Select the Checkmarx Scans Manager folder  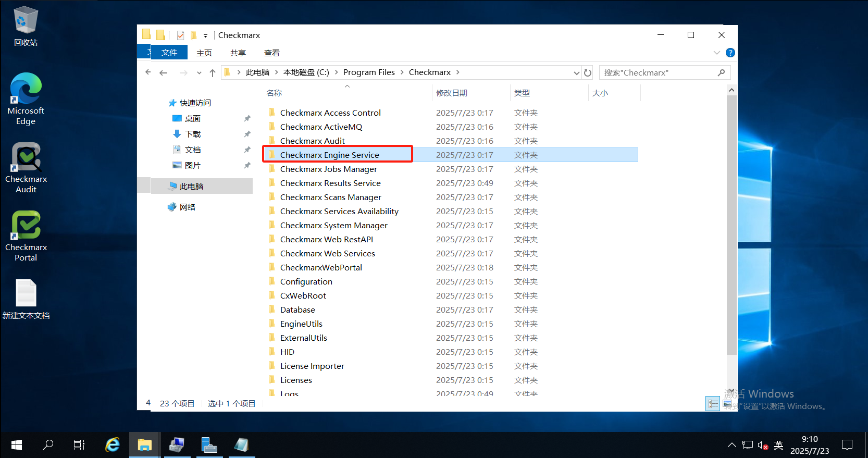330,197
